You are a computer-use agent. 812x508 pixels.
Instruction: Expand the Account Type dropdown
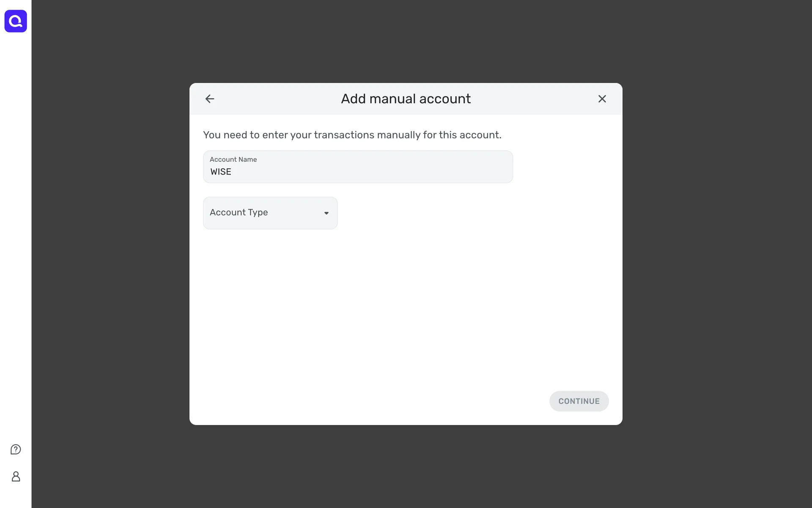point(270,213)
